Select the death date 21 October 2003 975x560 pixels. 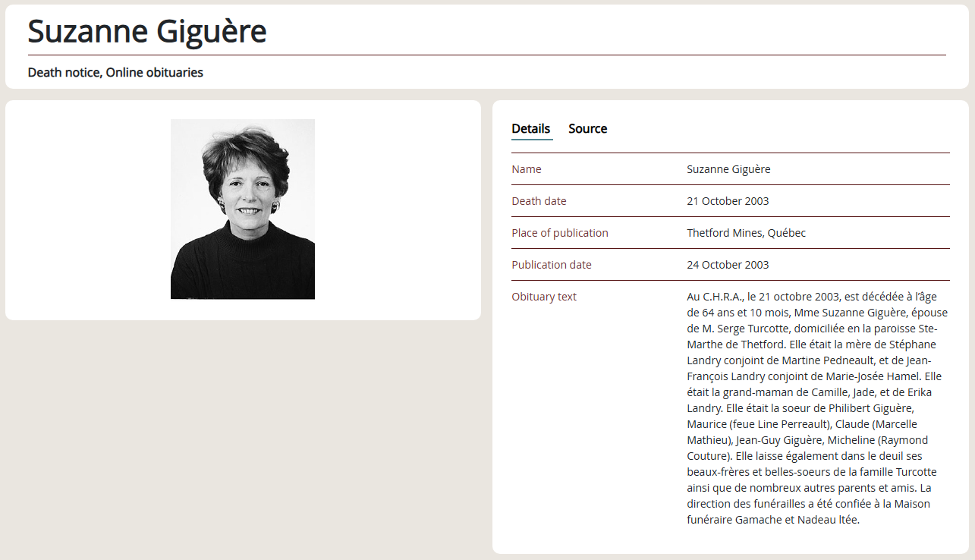pyautogui.click(x=727, y=201)
